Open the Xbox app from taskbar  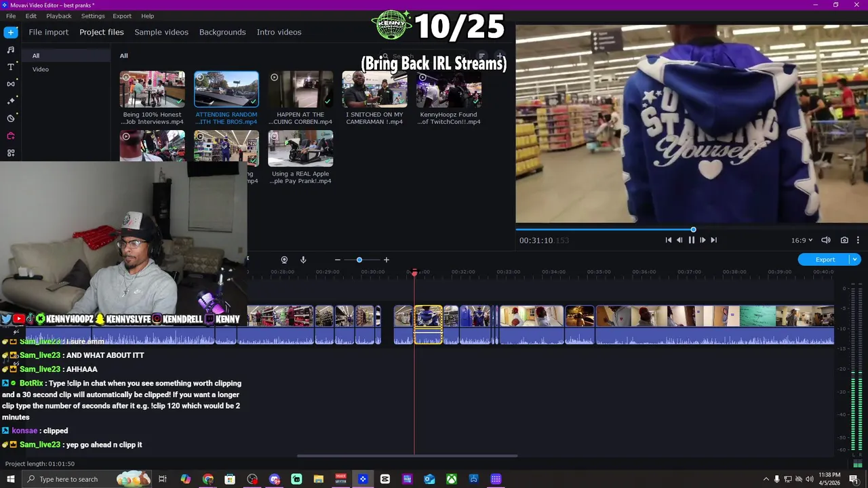pos(451,479)
